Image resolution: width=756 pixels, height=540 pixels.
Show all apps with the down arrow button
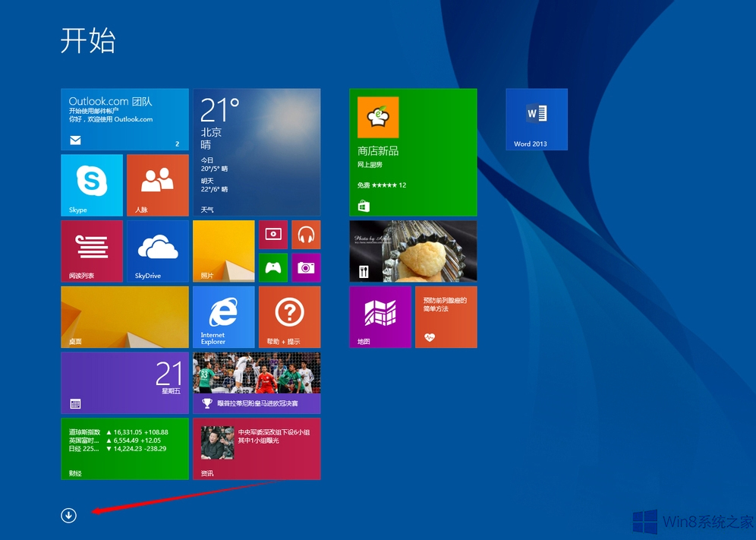[68, 516]
